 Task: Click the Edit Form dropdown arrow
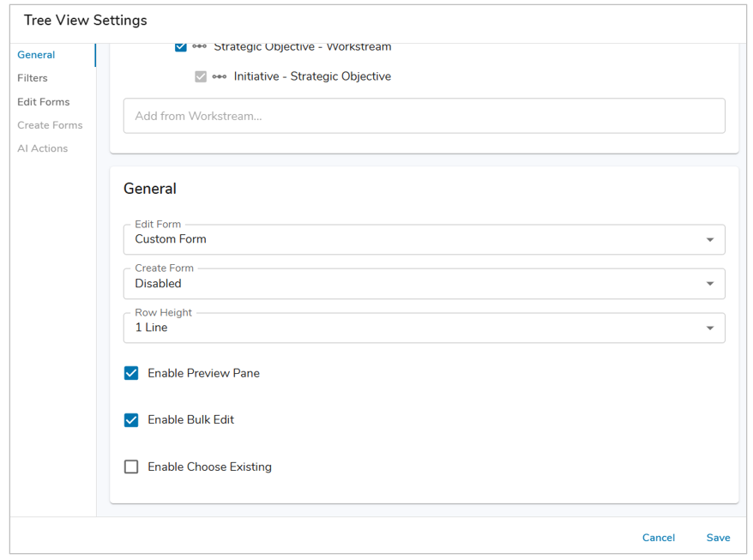coord(709,240)
